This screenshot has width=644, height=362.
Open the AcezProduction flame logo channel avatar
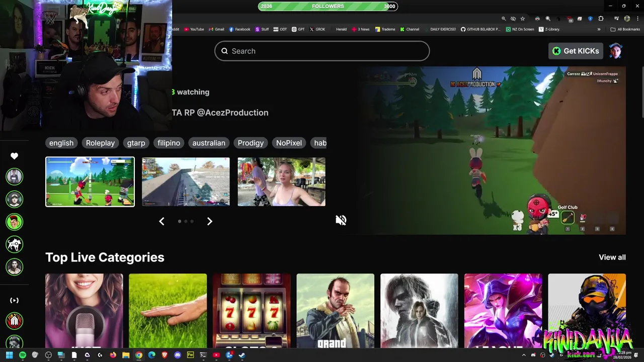pyautogui.click(x=15, y=321)
